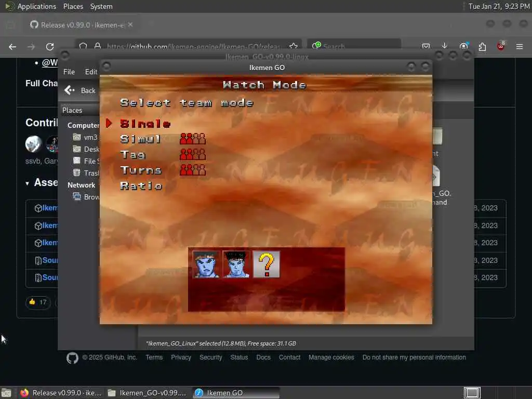
Task: Reload the GitHub page in Firefox
Action: coord(50,47)
